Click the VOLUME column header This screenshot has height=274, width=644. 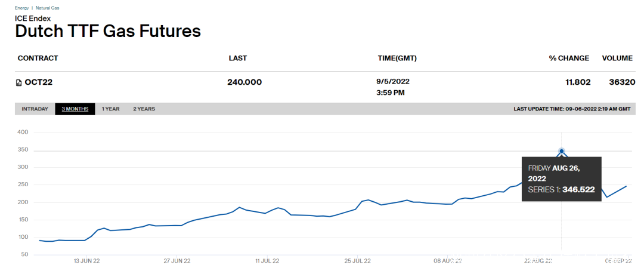click(x=617, y=59)
